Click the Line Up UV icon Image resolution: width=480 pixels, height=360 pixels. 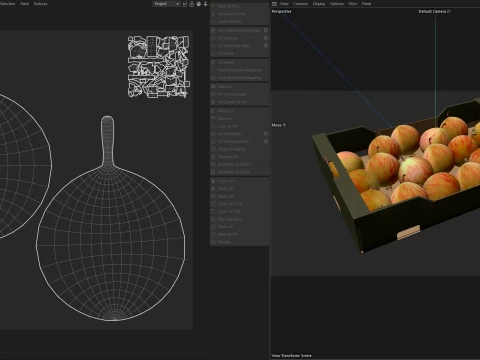pos(213,126)
